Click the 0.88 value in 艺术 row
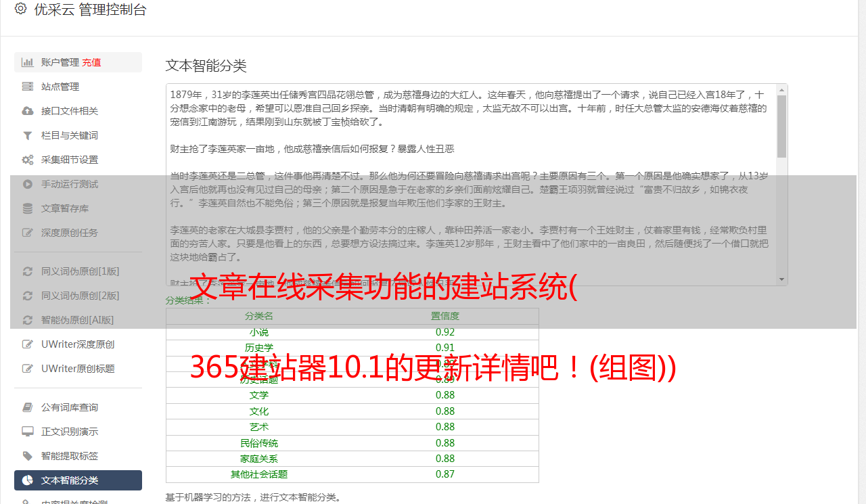Image resolution: width=866 pixels, height=504 pixels. point(445,427)
